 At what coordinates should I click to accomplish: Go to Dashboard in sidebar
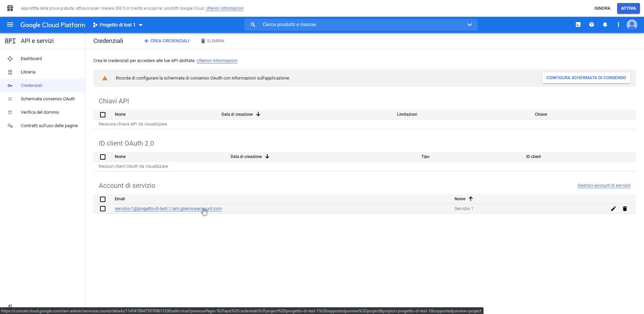pyautogui.click(x=42, y=59)
